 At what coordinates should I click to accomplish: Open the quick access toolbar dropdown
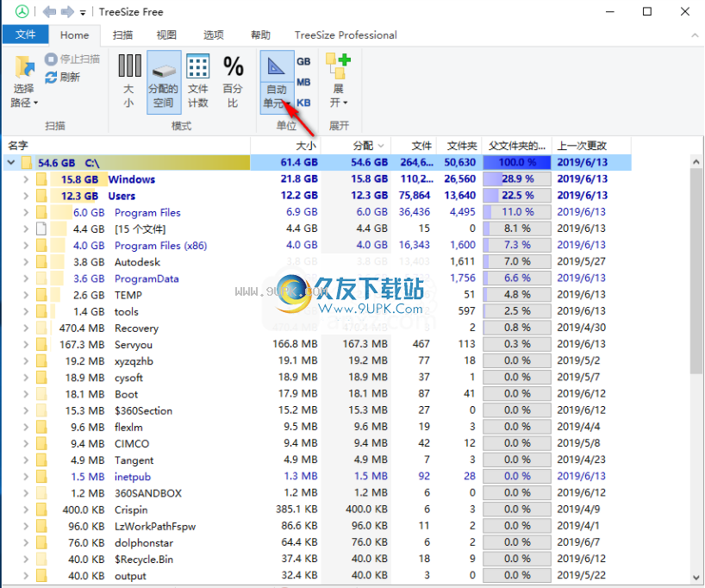[83, 13]
